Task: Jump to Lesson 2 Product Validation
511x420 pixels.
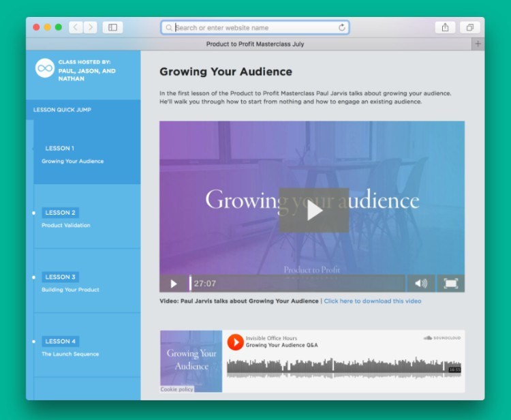Action: 87,217
